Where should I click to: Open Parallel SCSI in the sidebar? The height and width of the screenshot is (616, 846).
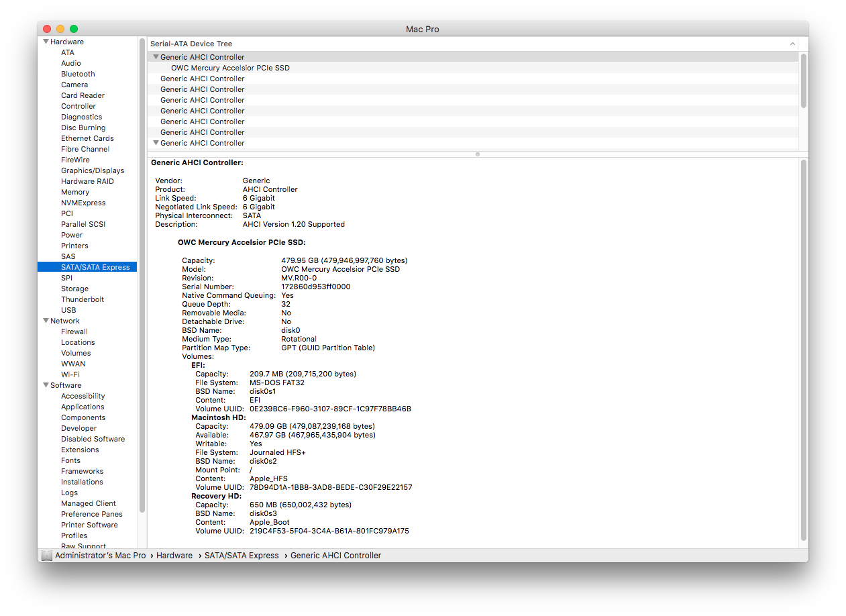(83, 224)
